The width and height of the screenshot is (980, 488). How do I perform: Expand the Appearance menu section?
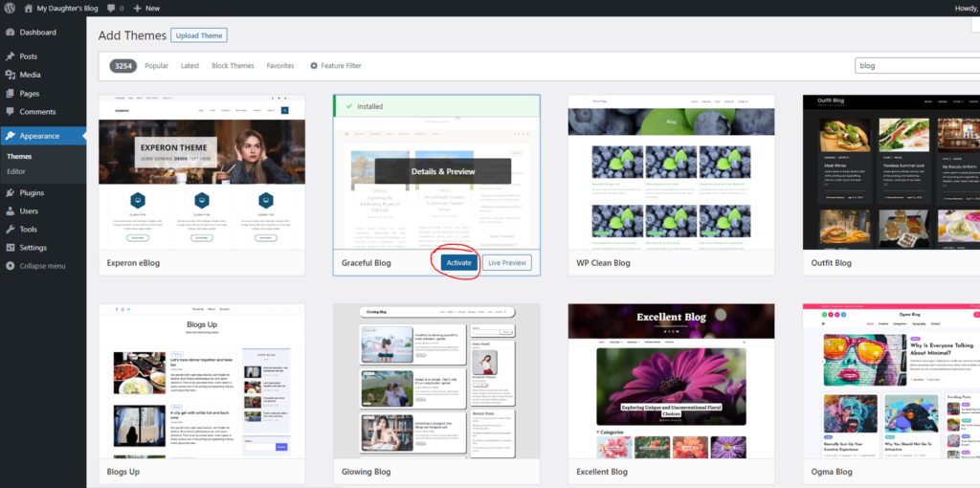pyautogui.click(x=39, y=136)
